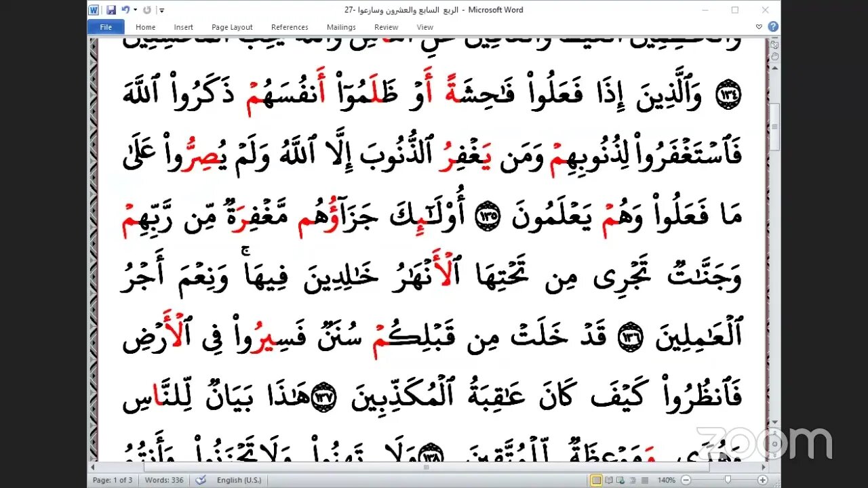Maximize the Word window

point(735,10)
